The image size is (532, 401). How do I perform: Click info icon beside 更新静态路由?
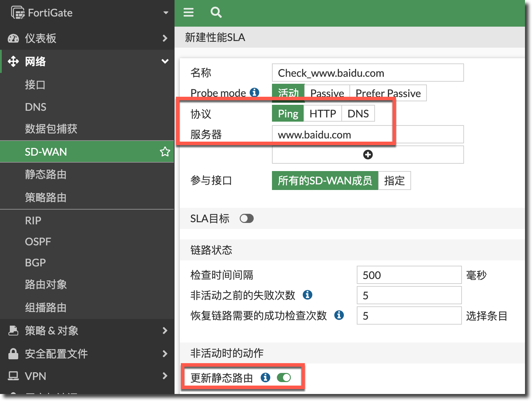265,378
